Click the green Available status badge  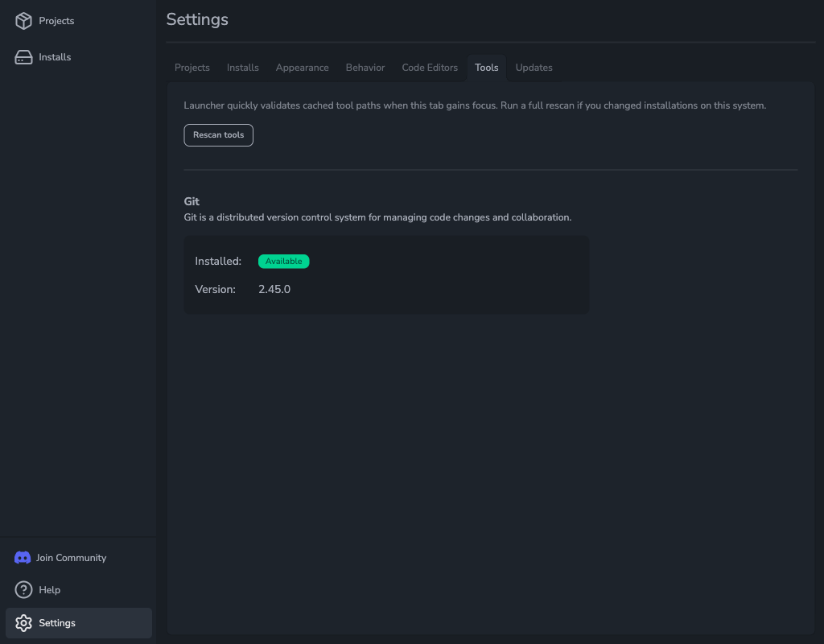point(284,262)
